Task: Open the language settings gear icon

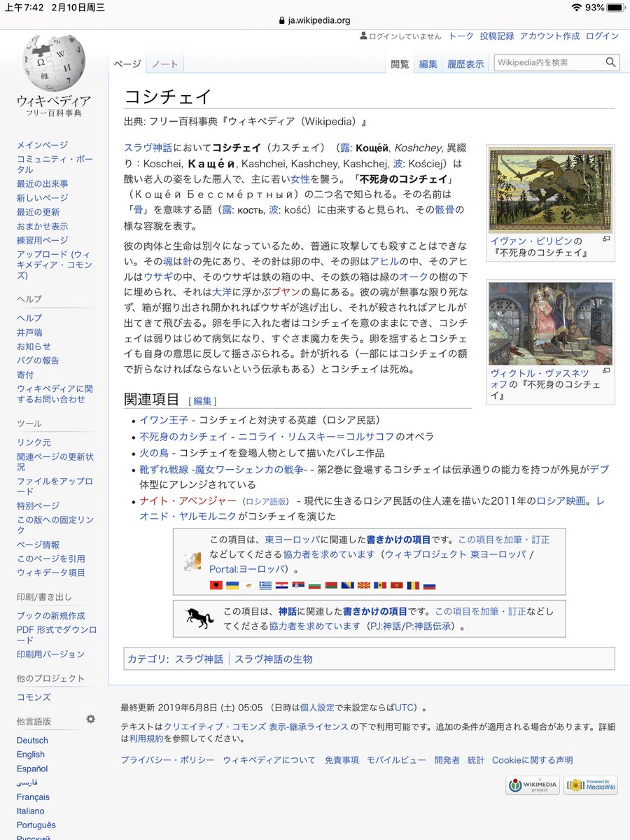Action: [90, 719]
